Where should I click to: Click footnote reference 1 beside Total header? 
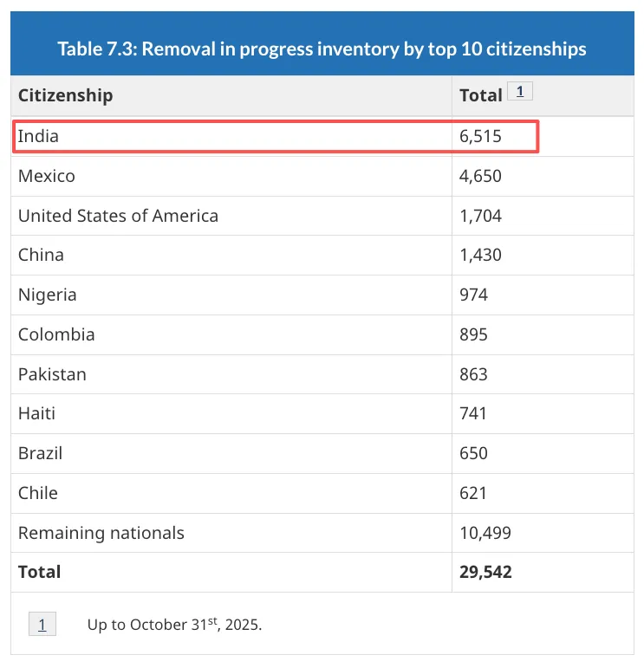[519, 91]
